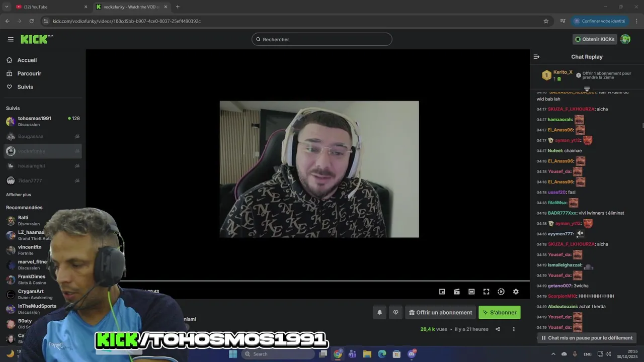Open the hamburger sidebar menu
Image resolution: width=644 pixels, height=362 pixels.
pyautogui.click(x=11, y=39)
